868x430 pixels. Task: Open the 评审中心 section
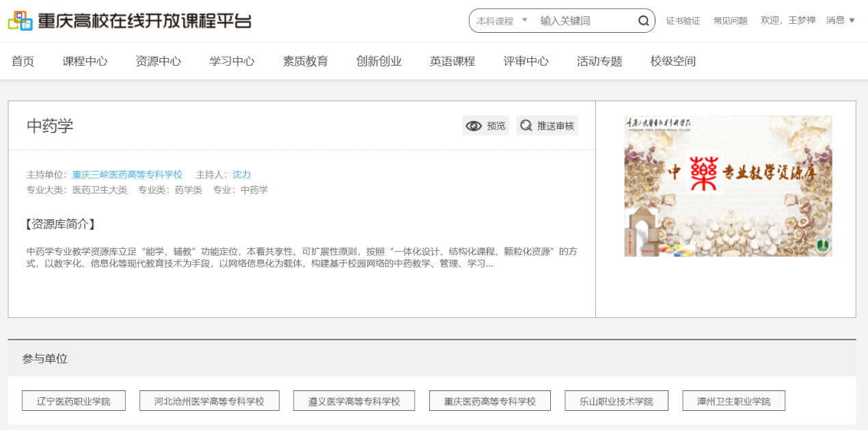pyautogui.click(x=526, y=62)
